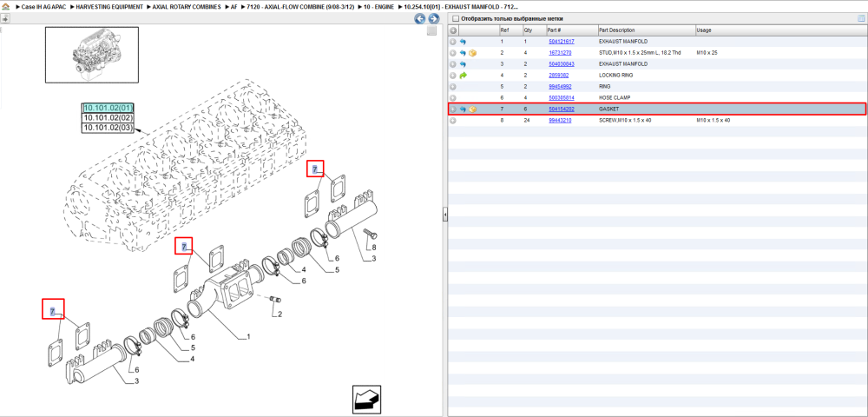Click the circle icon on the HOSE CLAMP row
The width and height of the screenshot is (868, 417).
(x=453, y=98)
